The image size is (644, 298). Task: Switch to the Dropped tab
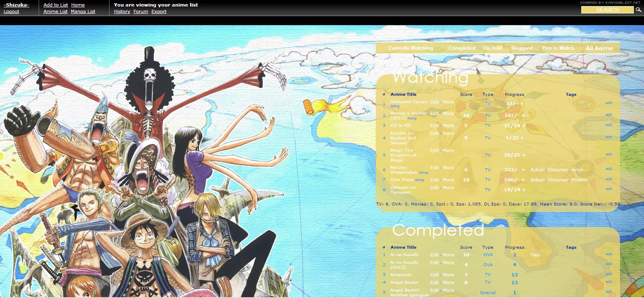point(522,48)
